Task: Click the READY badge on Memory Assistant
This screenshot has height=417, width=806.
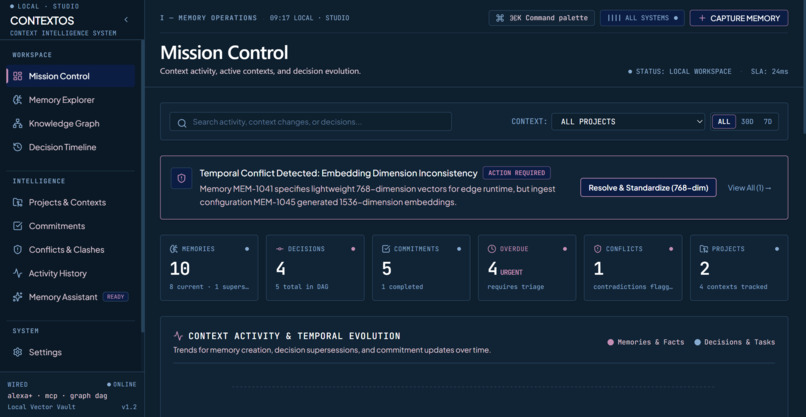Action: 116,297
